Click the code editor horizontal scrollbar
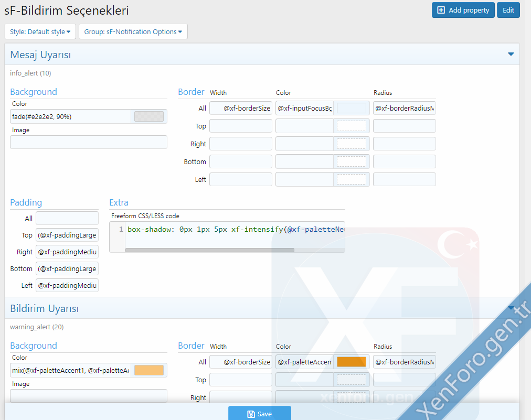This screenshot has width=531, height=420. 209,250
